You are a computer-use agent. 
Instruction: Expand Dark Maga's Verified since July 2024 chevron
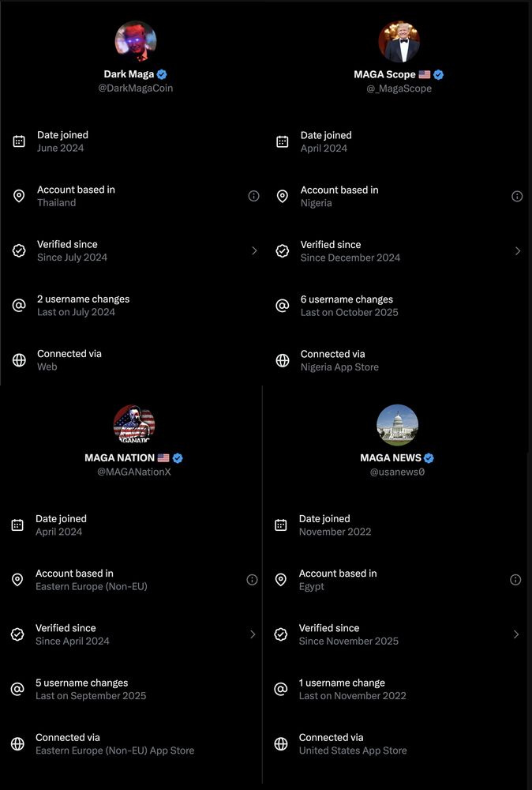tap(254, 250)
